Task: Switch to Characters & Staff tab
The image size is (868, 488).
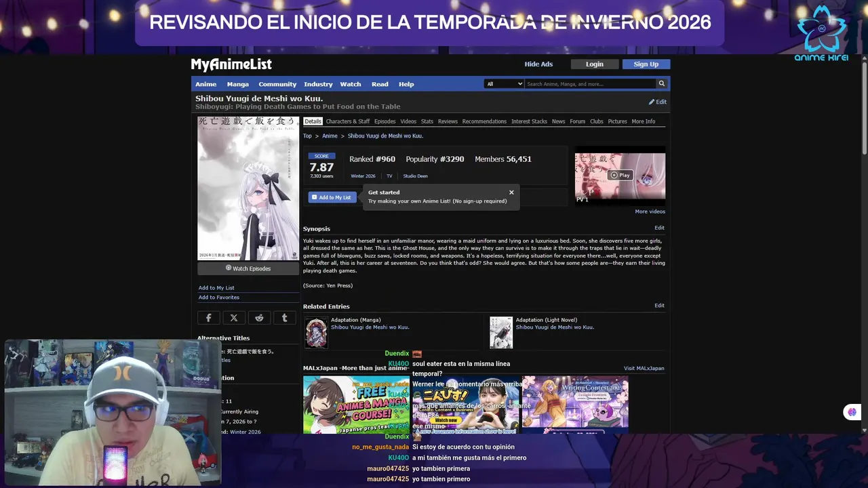Action: pos(348,121)
